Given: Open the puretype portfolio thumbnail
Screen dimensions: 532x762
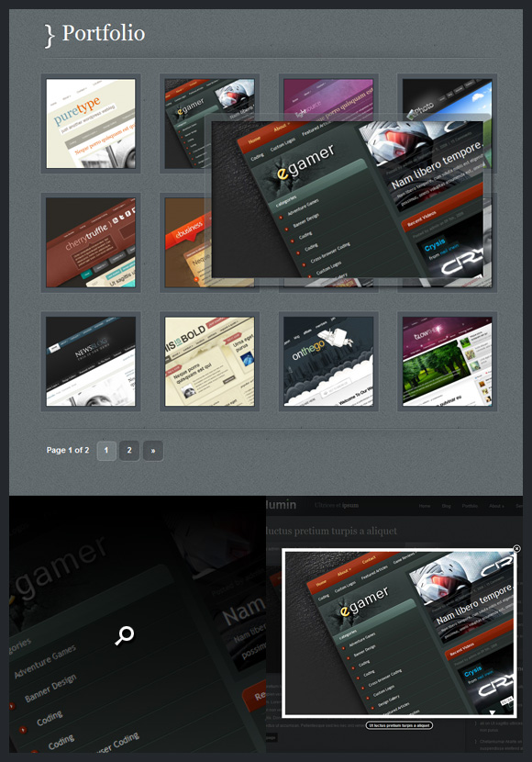Looking at the screenshot, I should click(91, 123).
